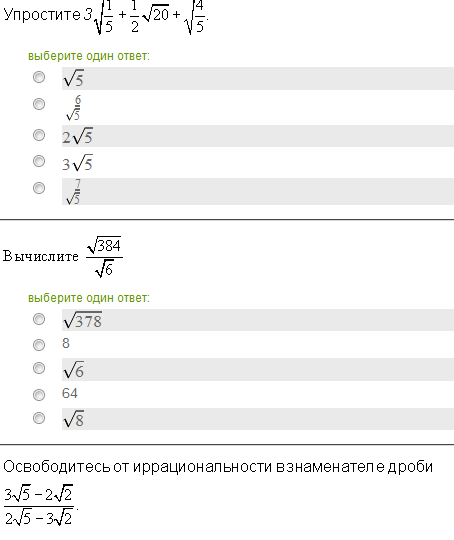This screenshot has width=454, height=540.
Task: Choose radio button next to √378
Action: pos(39,319)
